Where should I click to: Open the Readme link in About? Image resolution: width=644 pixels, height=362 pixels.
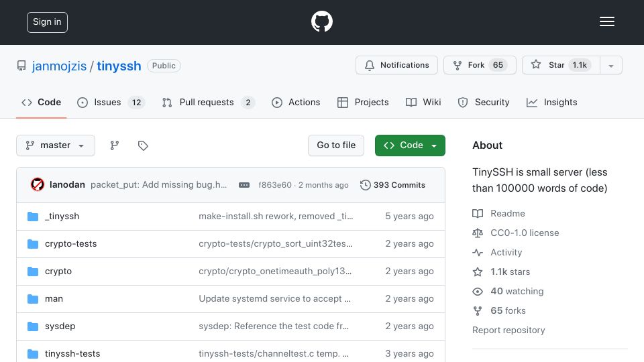(x=498, y=213)
